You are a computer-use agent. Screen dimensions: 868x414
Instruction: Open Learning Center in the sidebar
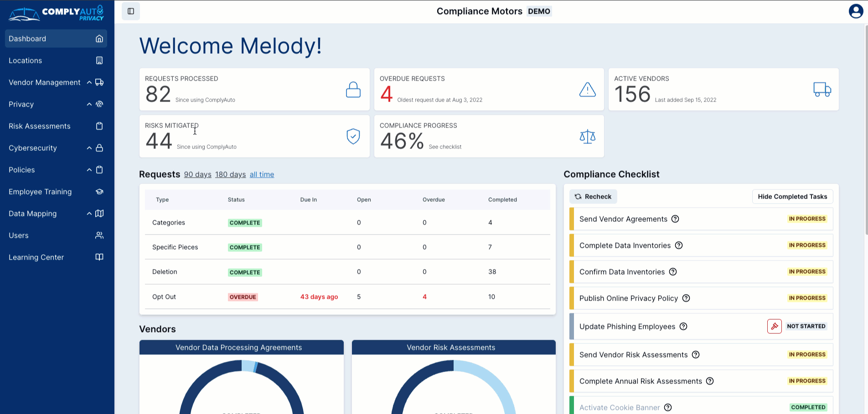pos(56,257)
